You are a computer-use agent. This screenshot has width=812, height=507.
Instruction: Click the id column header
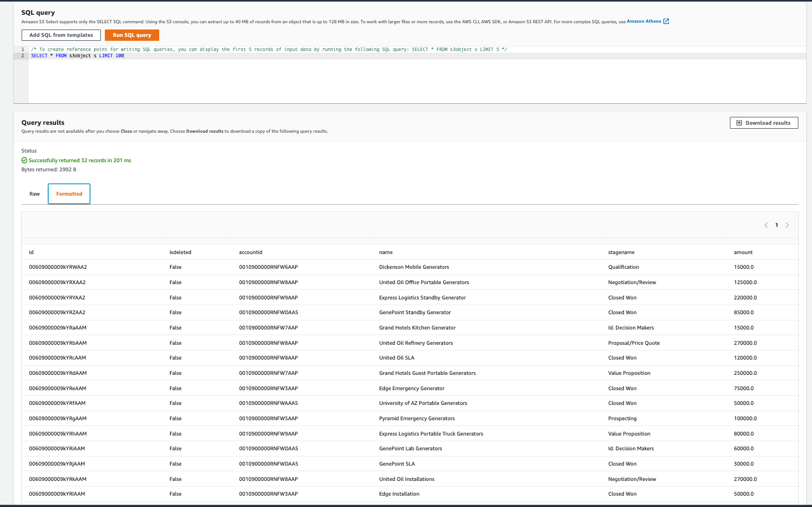[31, 252]
